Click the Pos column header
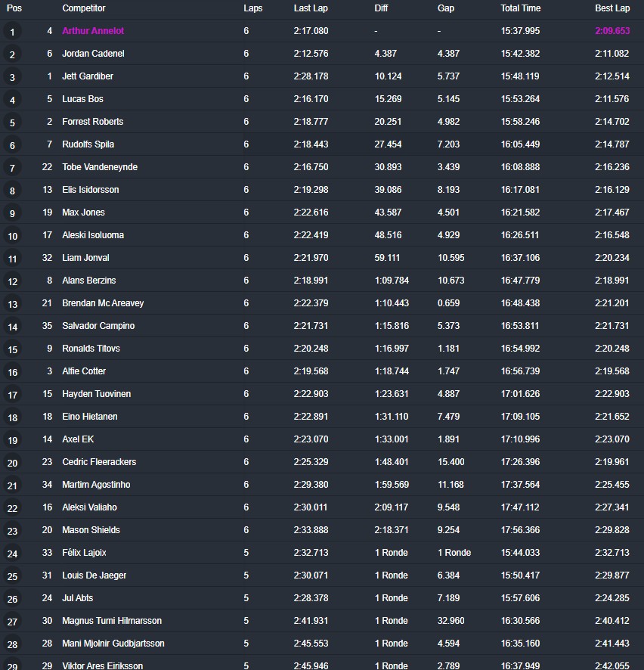The image size is (644, 670). pos(14,8)
